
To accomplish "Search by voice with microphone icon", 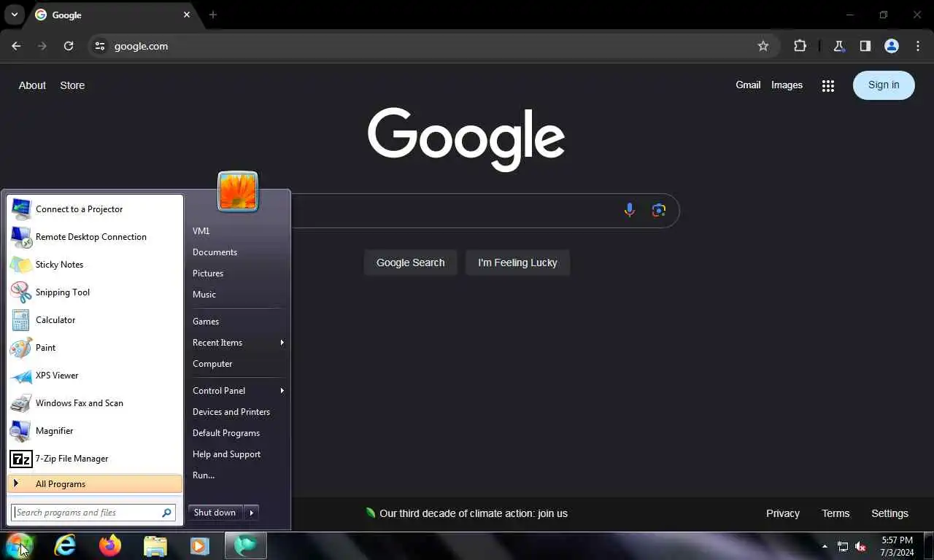I will click(630, 210).
